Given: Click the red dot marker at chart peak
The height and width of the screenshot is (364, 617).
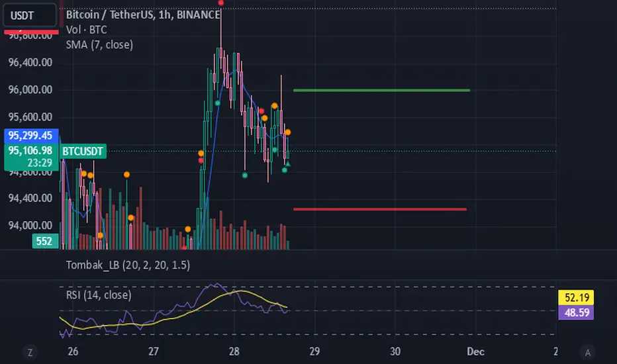Looking at the screenshot, I should click(220, 3).
